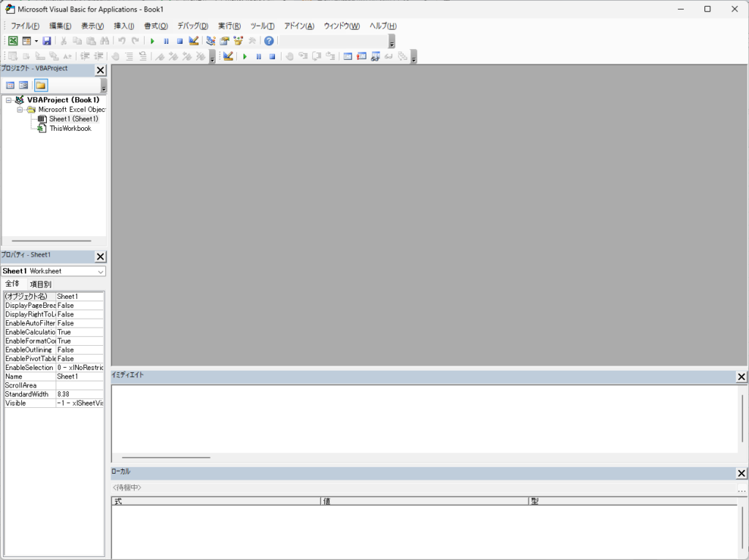Click the View Microsoft Excel icon
This screenshot has height=560, width=749.
click(x=12, y=41)
